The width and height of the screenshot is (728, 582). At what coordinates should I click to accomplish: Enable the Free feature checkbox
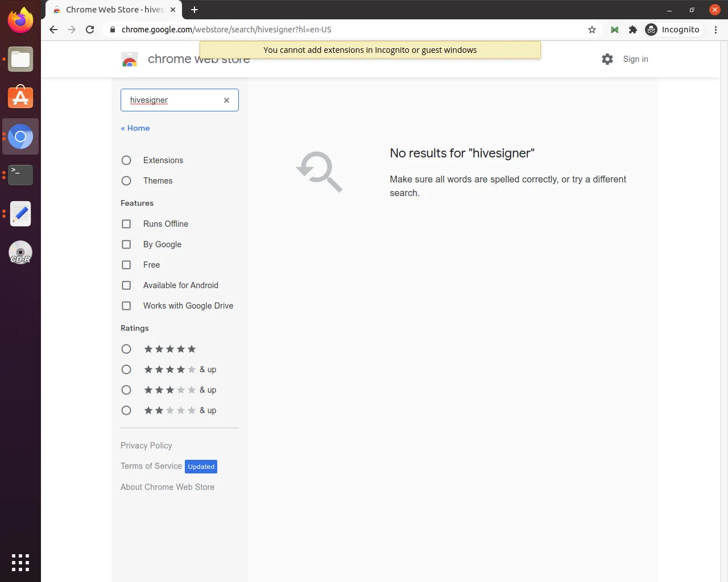click(x=126, y=265)
